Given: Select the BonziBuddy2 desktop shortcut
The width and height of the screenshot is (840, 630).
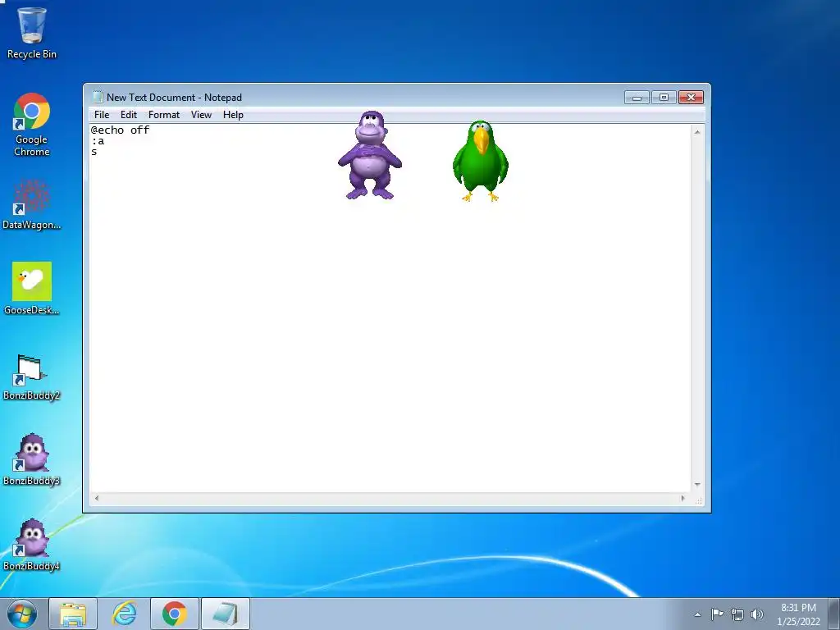Looking at the screenshot, I should click(x=32, y=377).
